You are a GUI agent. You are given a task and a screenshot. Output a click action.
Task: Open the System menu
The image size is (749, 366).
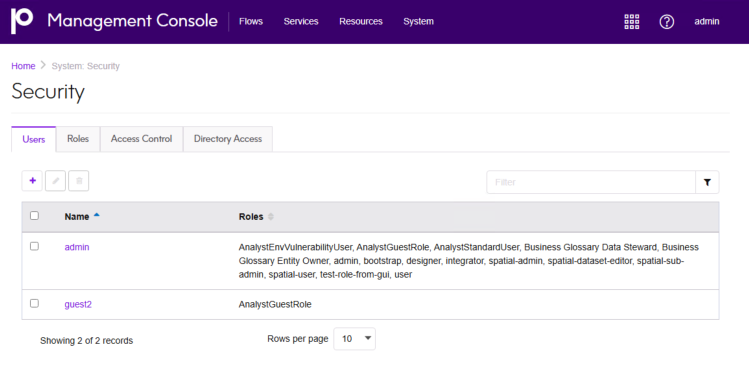[418, 22]
